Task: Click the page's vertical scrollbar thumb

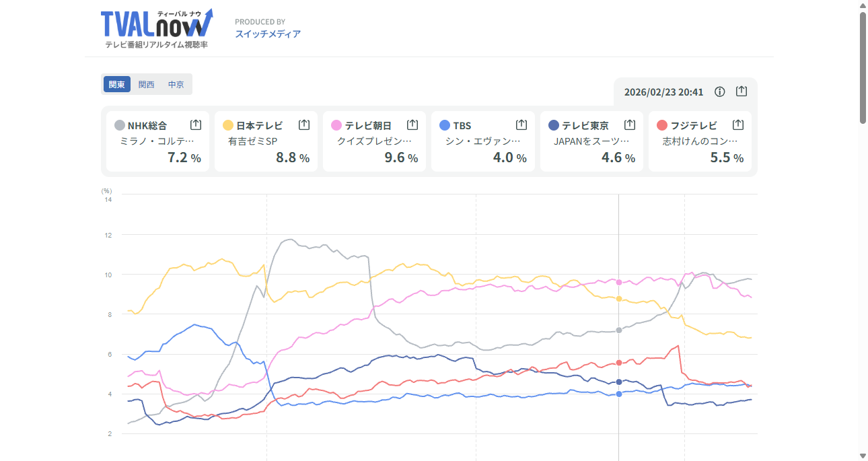Action: 863,67
